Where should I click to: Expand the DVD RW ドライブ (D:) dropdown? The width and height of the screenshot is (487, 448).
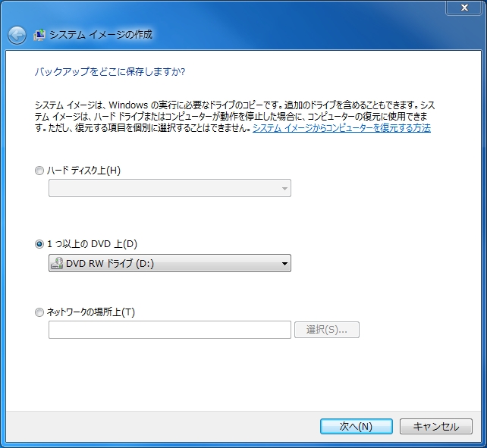tap(170, 263)
